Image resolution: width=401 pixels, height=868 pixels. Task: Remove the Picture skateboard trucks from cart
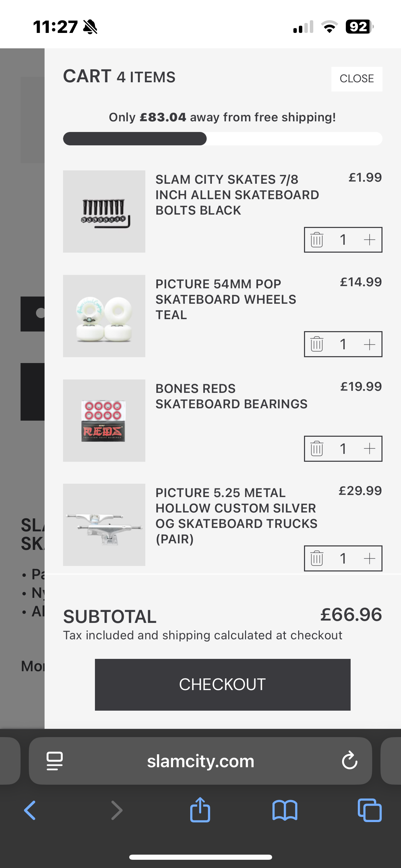(x=317, y=558)
